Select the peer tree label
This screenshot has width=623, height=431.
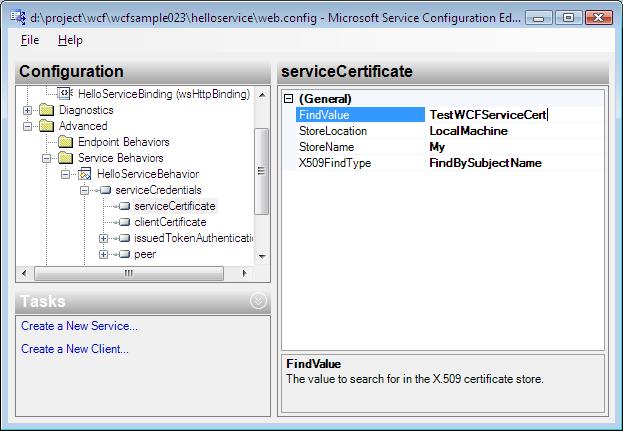[x=145, y=254]
